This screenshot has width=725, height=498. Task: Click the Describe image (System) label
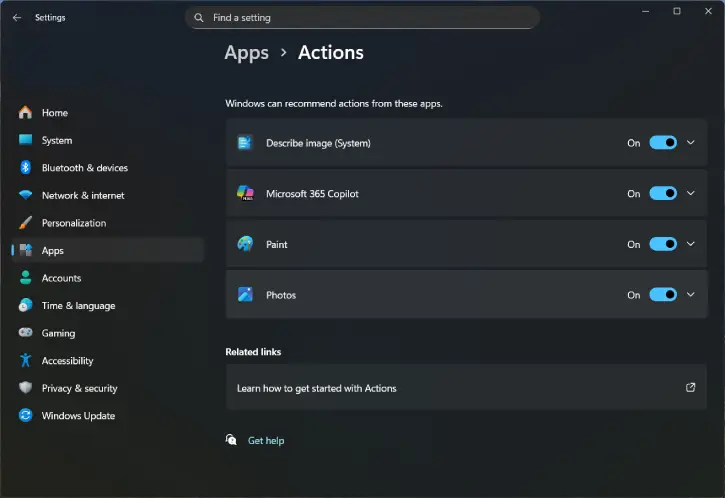pos(318,143)
